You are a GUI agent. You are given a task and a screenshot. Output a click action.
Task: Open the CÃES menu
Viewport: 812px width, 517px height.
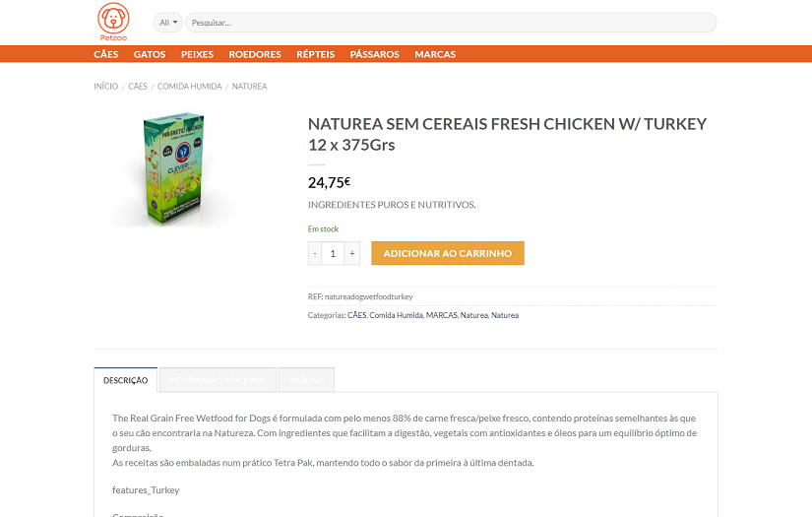(105, 54)
